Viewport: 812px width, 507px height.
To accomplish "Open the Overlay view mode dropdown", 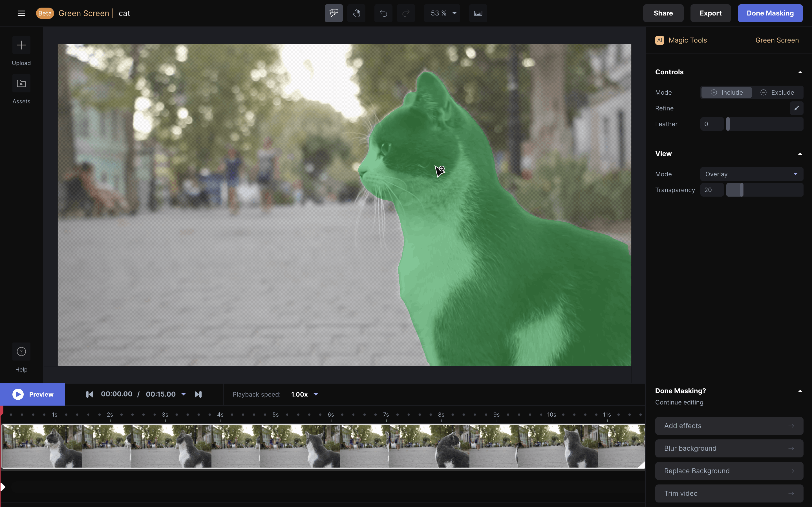I will click(751, 174).
